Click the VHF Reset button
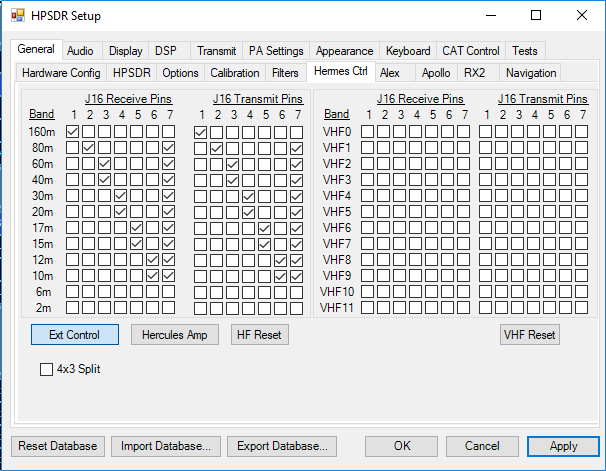The width and height of the screenshot is (606, 471). click(x=529, y=335)
